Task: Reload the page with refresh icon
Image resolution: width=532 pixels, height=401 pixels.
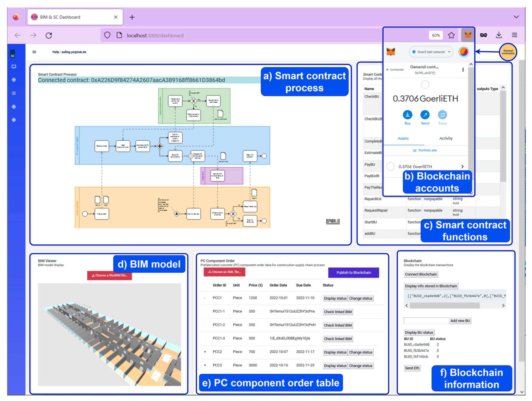Action: pos(49,36)
